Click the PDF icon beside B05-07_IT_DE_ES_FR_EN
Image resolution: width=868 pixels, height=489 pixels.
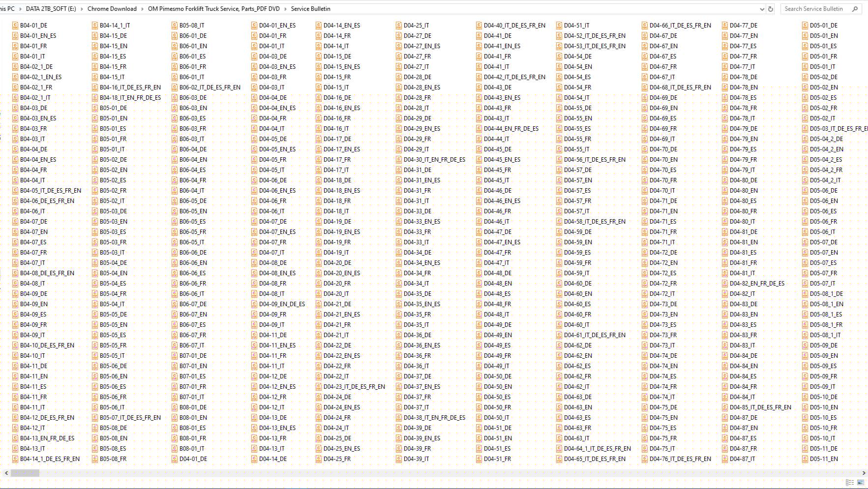[x=95, y=418]
